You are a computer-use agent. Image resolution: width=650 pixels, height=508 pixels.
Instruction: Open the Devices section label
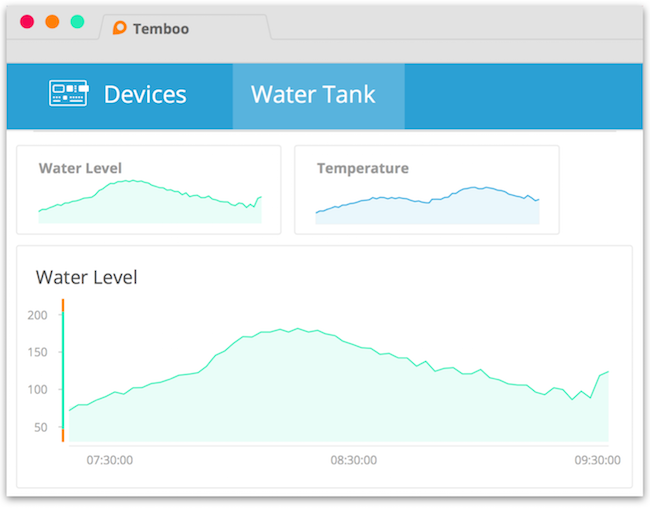pyautogui.click(x=145, y=95)
